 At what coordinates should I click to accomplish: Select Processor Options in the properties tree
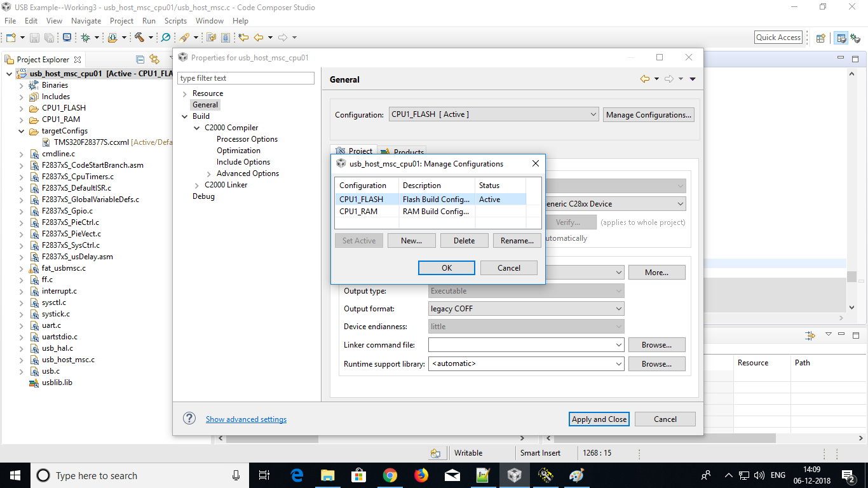(247, 139)
